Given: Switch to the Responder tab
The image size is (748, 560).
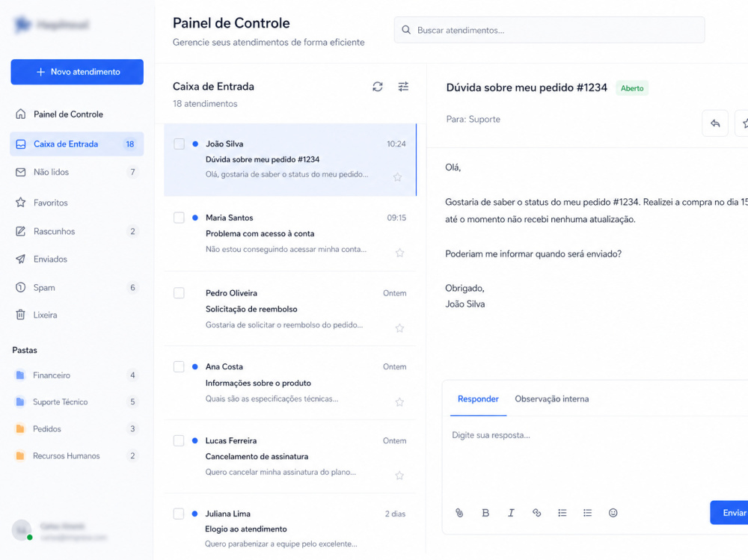Looking at the screenshot, I should (x=478, y=399).
